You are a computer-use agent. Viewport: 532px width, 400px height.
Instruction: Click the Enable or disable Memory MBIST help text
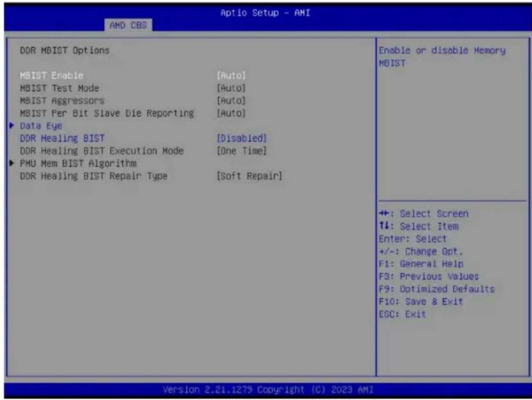tap(442, 57)
